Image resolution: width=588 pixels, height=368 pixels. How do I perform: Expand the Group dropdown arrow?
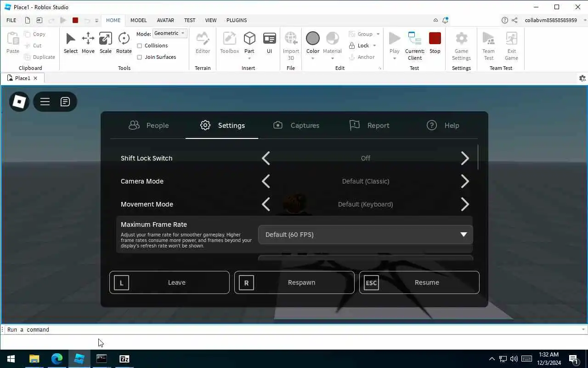(x=378, y=34)
